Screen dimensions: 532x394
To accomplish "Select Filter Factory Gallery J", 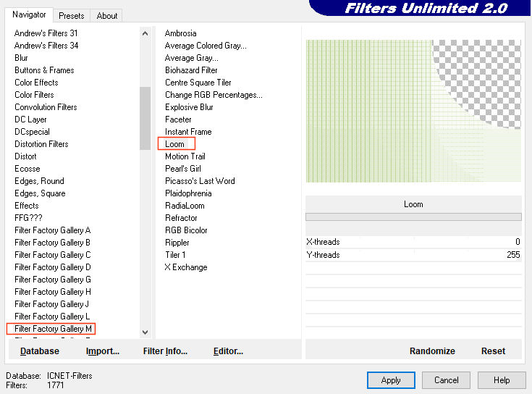I will tap(51, 304).
